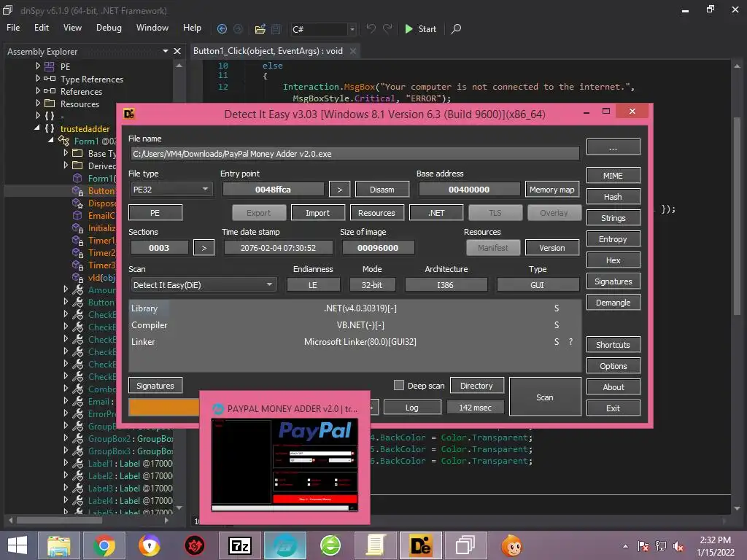Open shield browser icon on taskbar
Screen dimensions: 747x560
click(149, 545)
